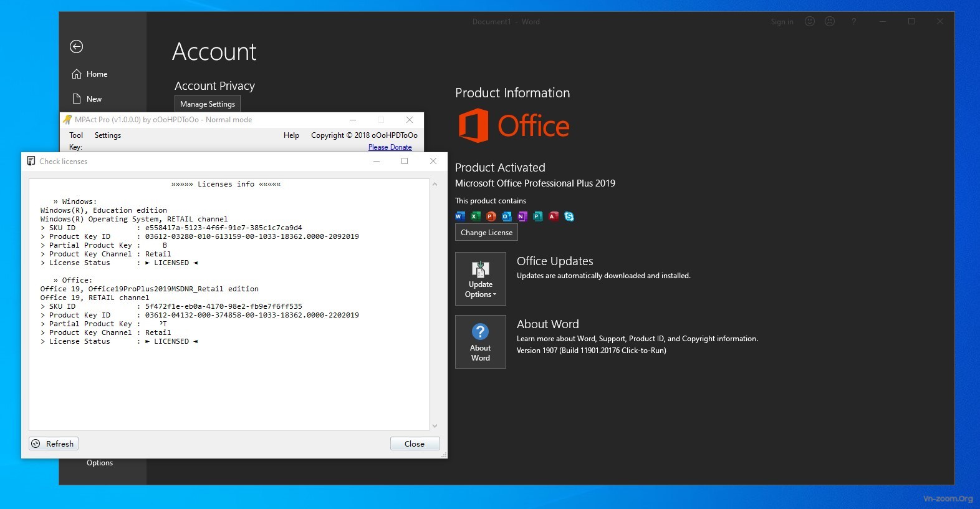Click the scroll down arrow in licenses list
Image resolution: width=980 pixels, height=509 pixels.
click(x=435, y=426)
